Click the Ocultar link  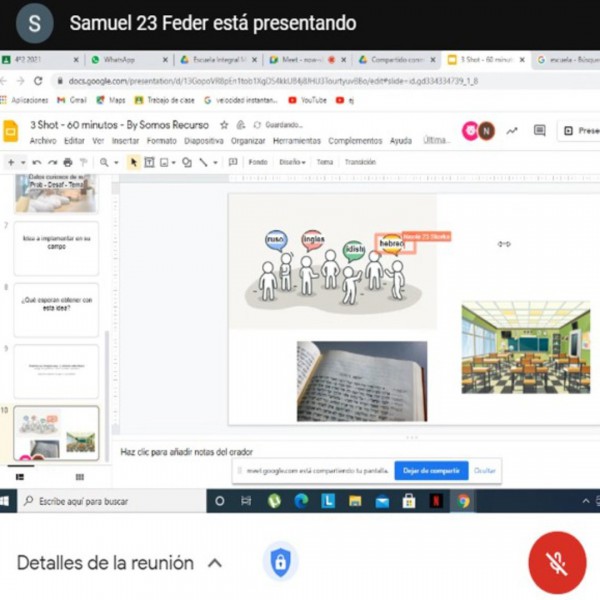point(484,471)
